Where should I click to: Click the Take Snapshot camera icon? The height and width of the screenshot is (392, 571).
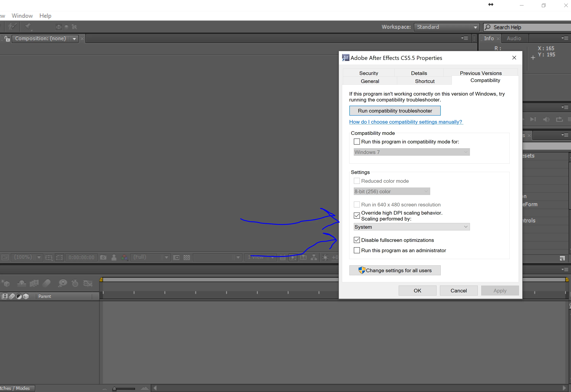103,257
